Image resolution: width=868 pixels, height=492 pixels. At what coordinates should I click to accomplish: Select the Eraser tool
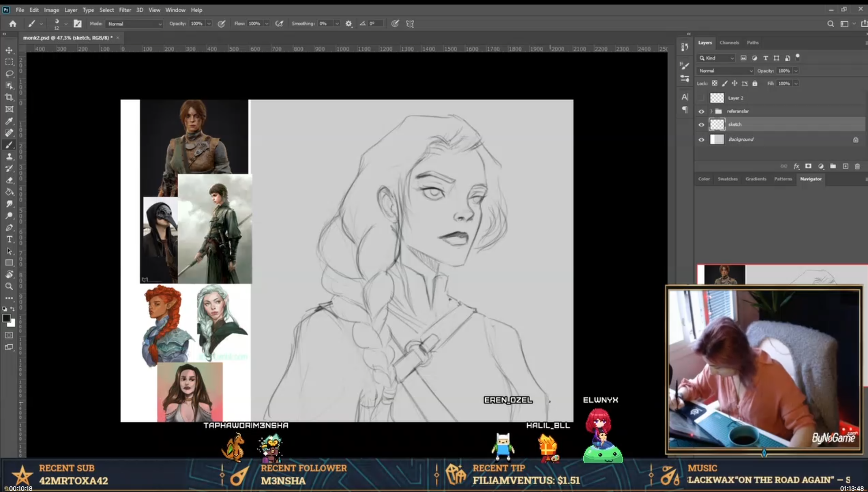click(9, 180)
